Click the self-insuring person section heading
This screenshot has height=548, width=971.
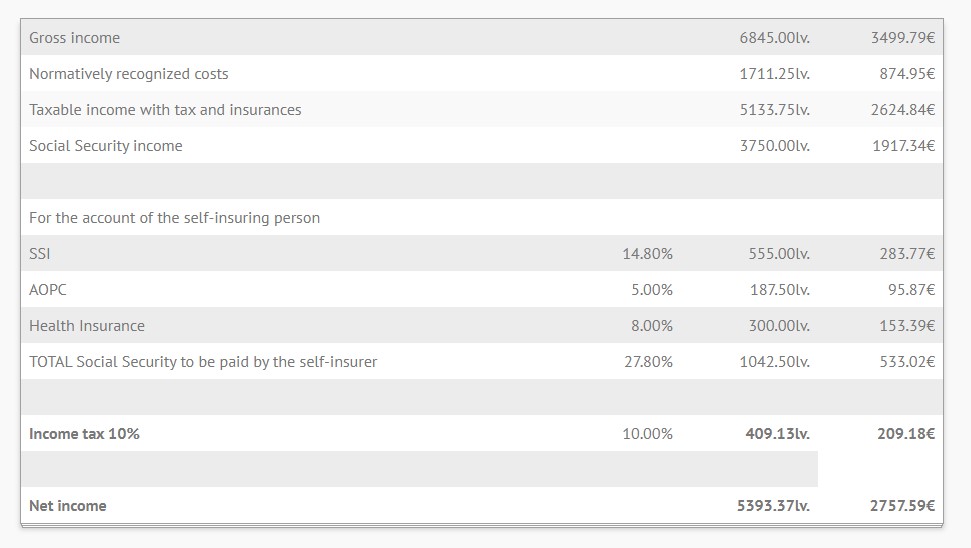coord(174,218)
